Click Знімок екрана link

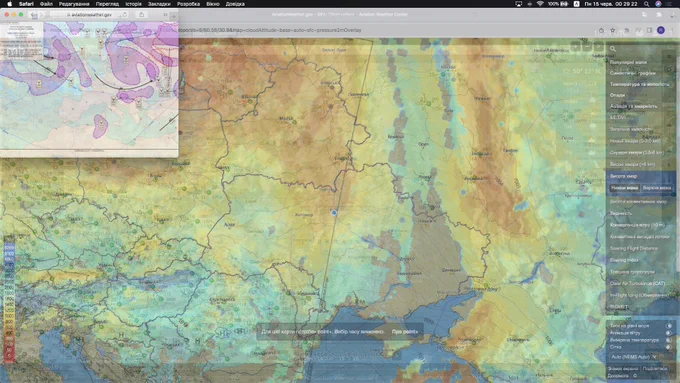[623, 369]
